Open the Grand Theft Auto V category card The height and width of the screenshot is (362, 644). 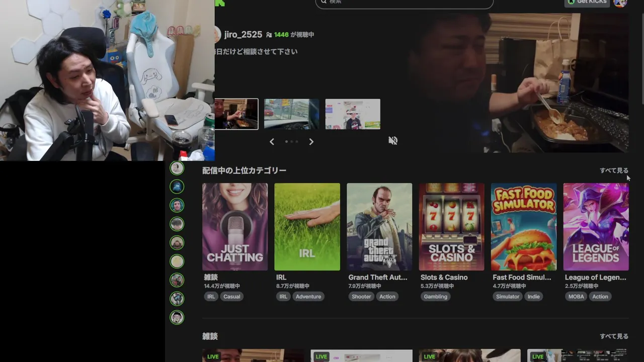pyautogui.click(x=379, y=227)
